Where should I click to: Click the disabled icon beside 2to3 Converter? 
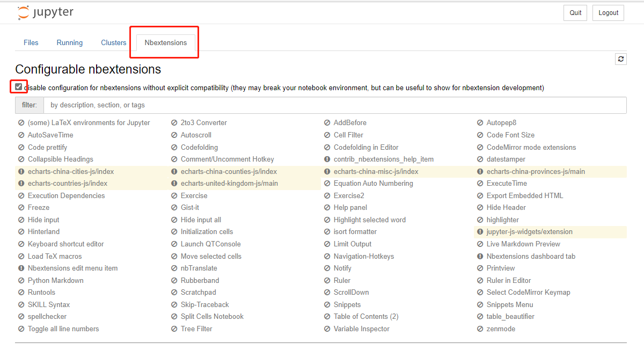coord(174,123)
